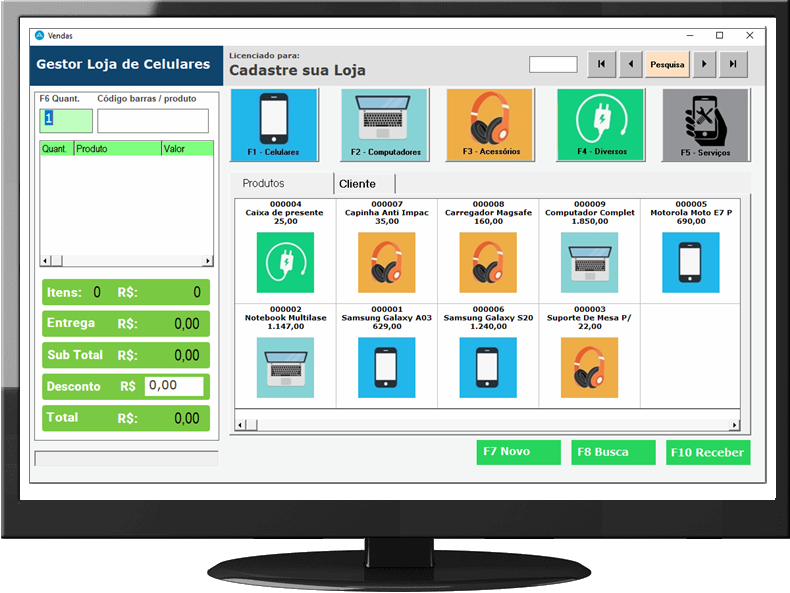Select the Computador Completo product thumbnail
The width and height of the screenshot is (790, 593).
589,262
